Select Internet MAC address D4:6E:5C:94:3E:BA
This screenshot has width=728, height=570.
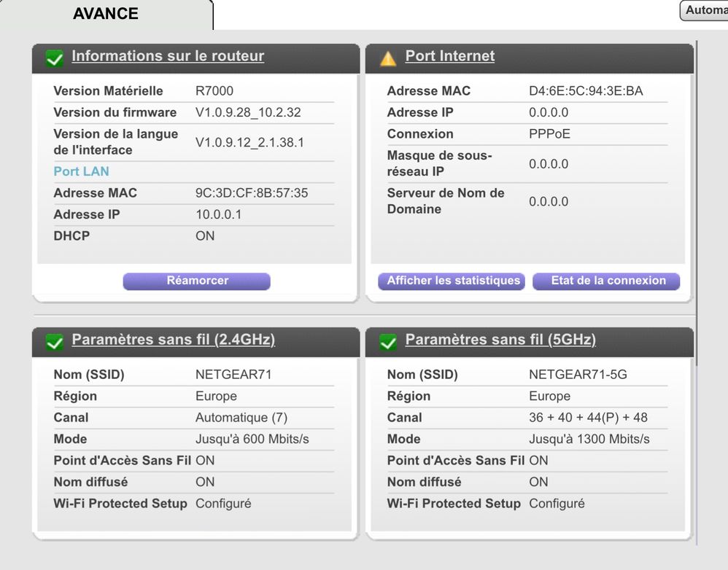pos(586,91)
